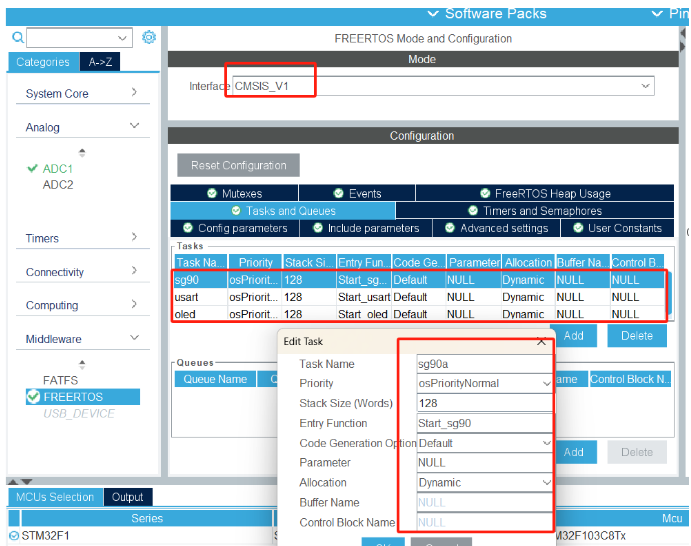Open the FreeRTOS Heap Usage tab
The width and height of the screenshot is (691, 546).
pos(545,193)
